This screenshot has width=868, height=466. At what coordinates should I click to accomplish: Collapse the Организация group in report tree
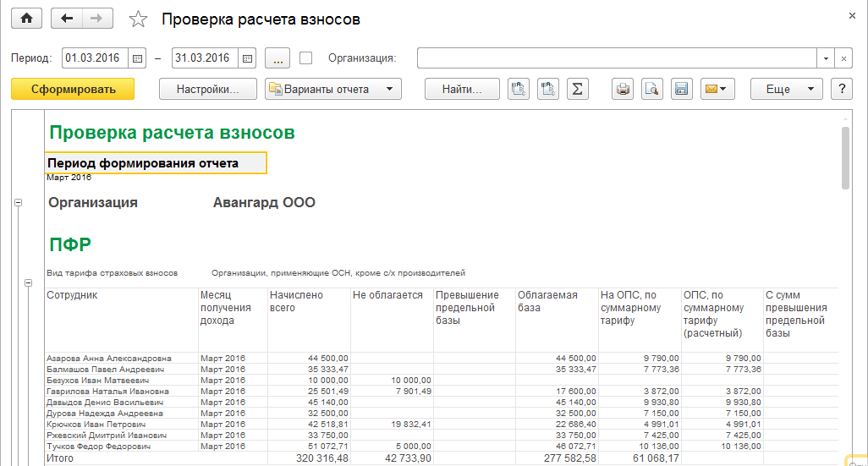(x=19, y=203)
